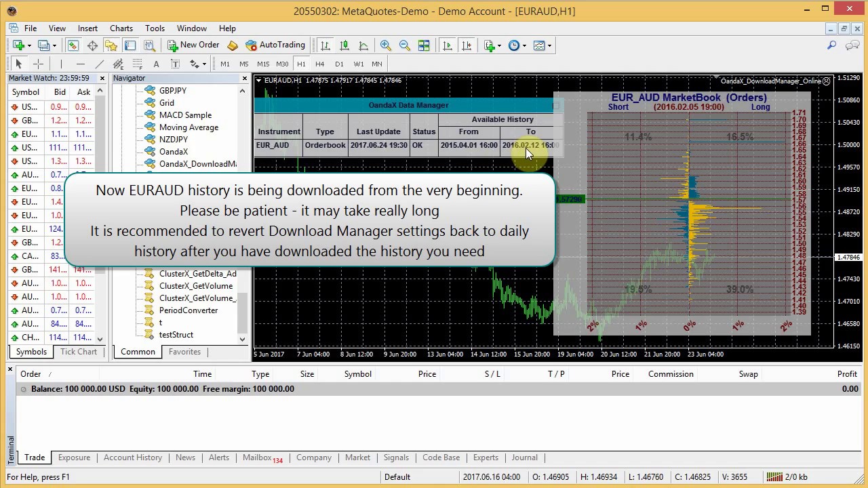The height and width of the screenshot is (488, 868).
Task: Select the text label T tool
Action: tap(175, 64)
